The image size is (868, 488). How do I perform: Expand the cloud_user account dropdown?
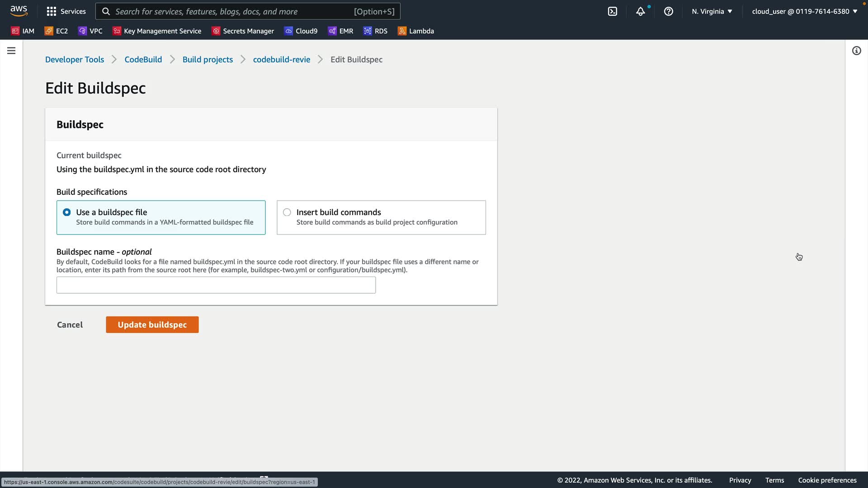[805, 11]
